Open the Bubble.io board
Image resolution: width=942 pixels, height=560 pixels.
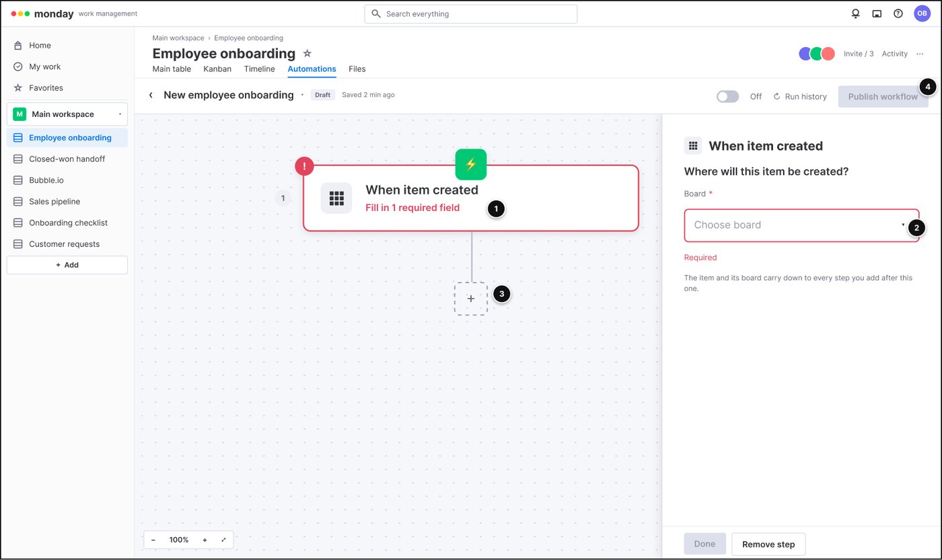(67, 180)
